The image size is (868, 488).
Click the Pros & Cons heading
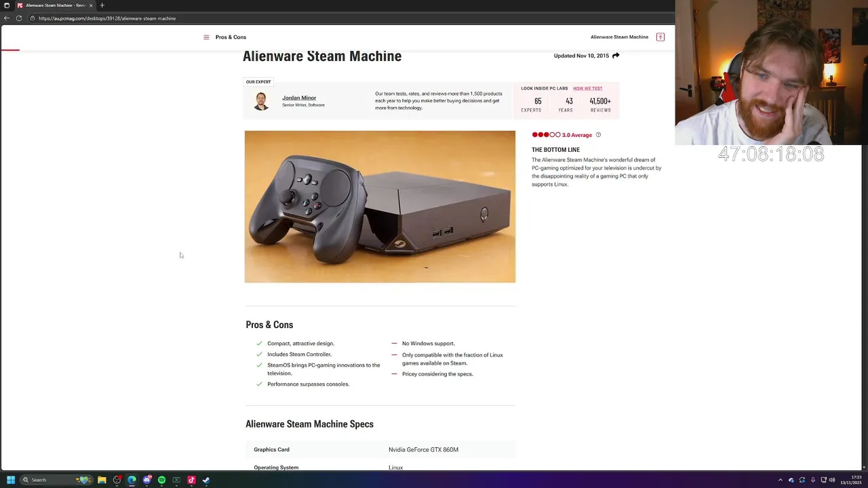[x=269, y=325]
